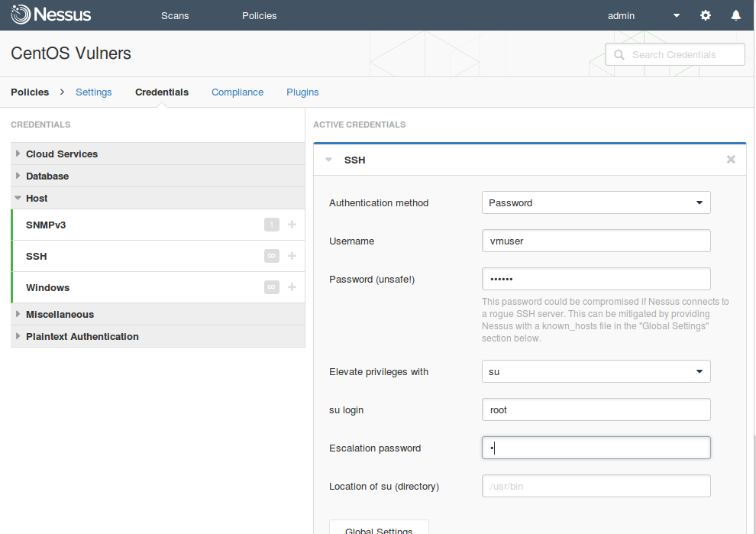
Task: Click the admin username
Action: pos(621,15)
